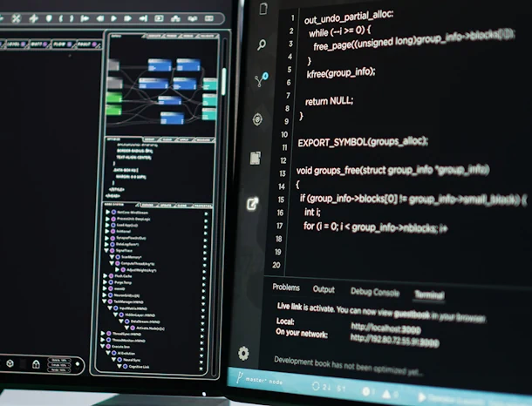Collapse the SignalTrace tree node

point(106,250)
